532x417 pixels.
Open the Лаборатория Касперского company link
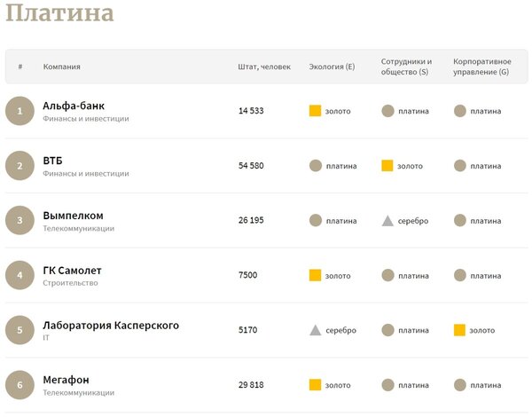(111, 325)
